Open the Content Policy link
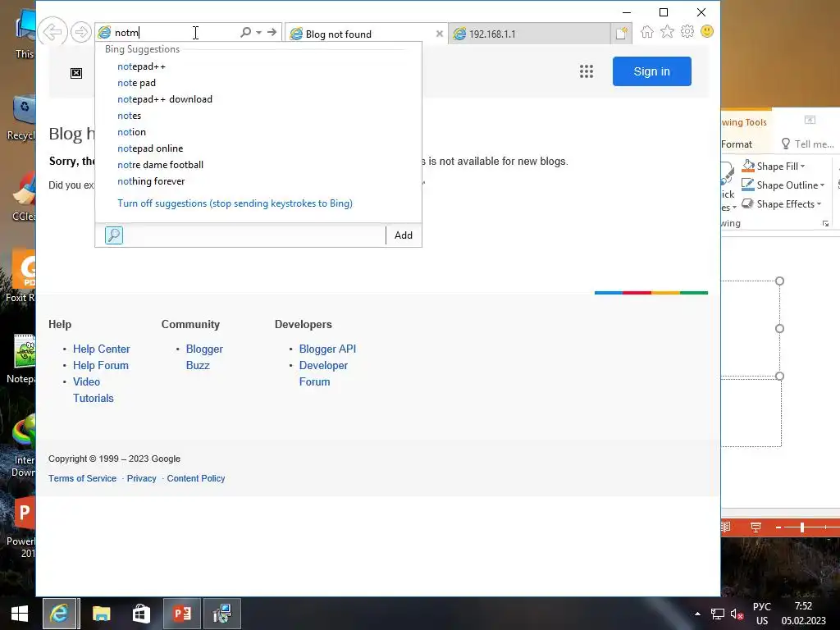840x630 pixels. (195, 478)
